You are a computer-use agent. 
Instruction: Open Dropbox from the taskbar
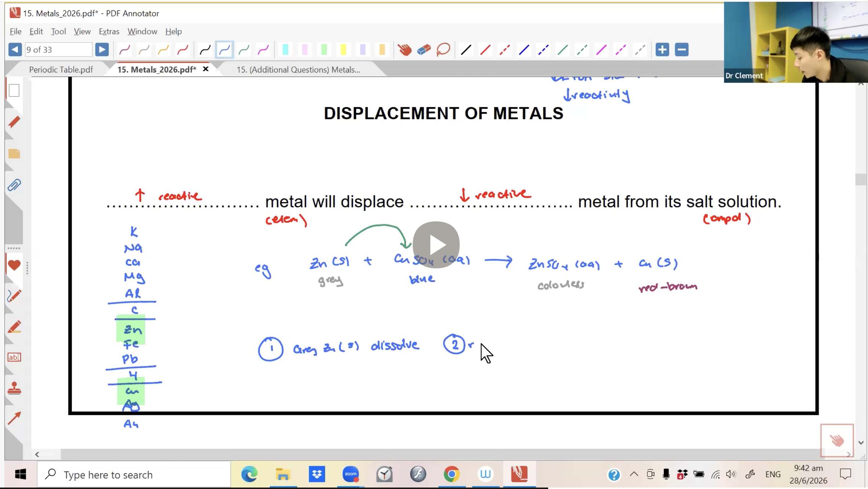coord(317,474)
